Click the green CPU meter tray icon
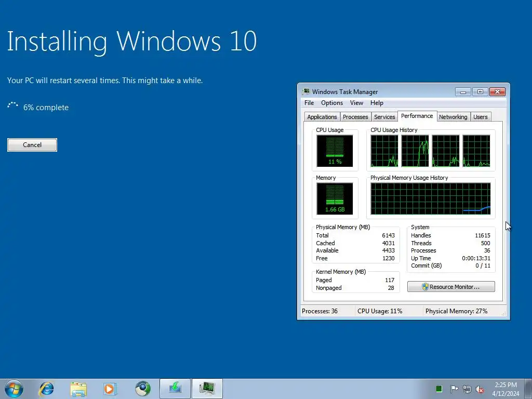The height and width of the screenshot is (399, 532). [438, 389]
